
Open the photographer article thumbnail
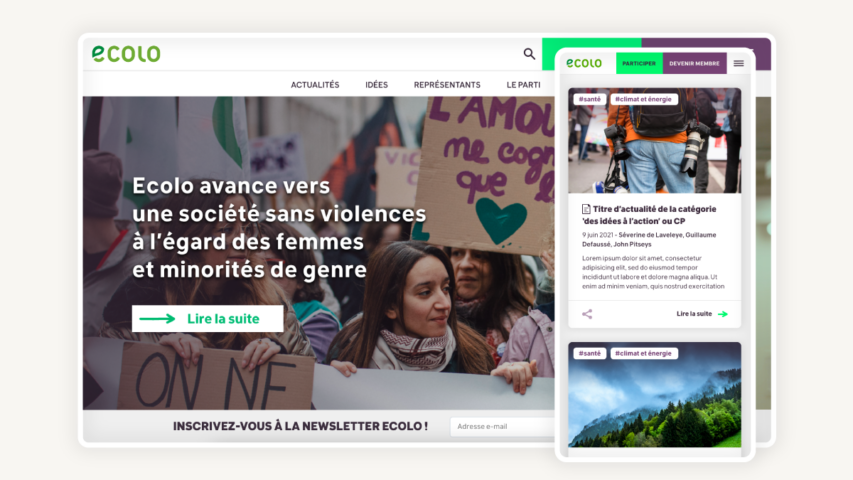(x=654, y=140)
